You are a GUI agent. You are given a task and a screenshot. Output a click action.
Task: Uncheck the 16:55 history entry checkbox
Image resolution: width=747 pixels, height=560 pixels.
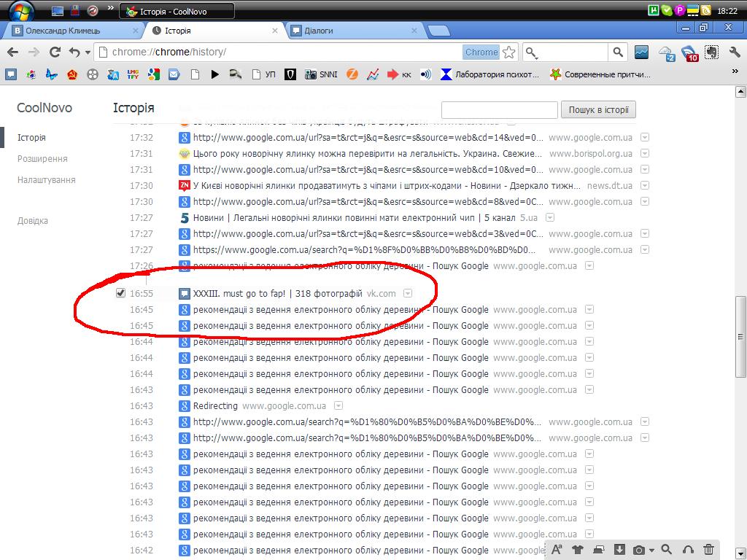click(x=120, y=293)
